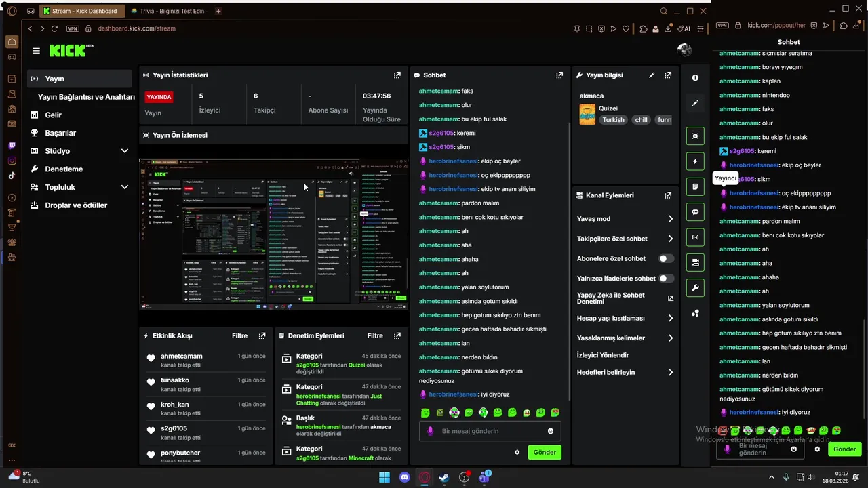This screenshot has width=868, height=488.
Task: Toggle the stream preview widget icon
Action: coord(695,136)
